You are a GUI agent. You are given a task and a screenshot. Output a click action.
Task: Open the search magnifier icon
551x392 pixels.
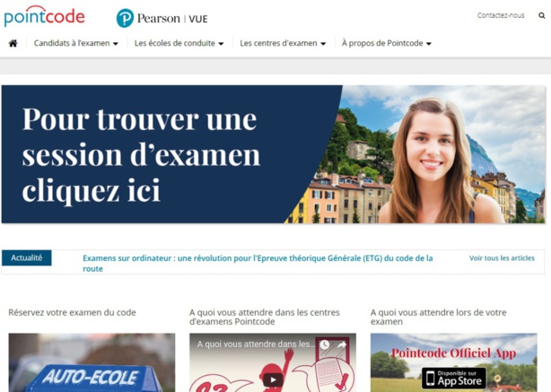[x=541, y=15]
